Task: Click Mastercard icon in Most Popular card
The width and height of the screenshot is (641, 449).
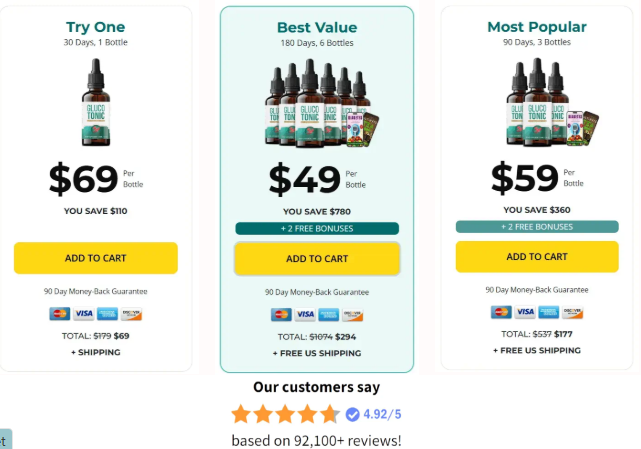Action: (x=500, y=312)
